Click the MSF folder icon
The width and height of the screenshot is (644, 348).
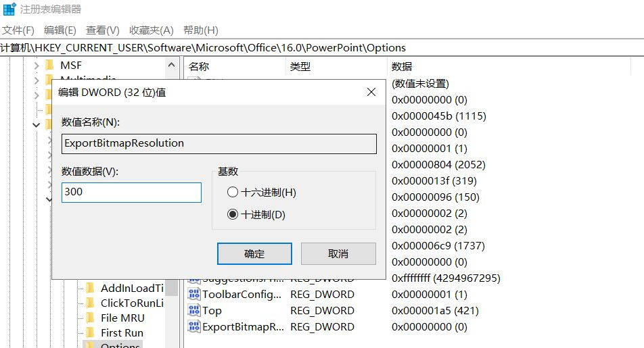[x=49, y=65]
